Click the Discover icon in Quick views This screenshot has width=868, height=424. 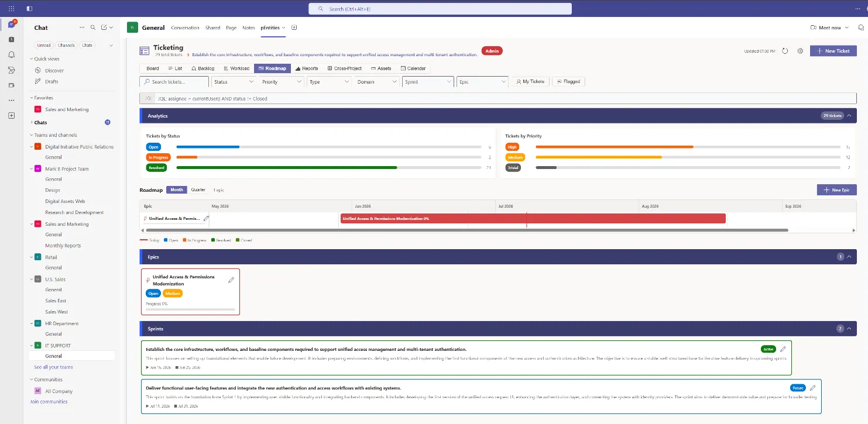click(x=37, y=70)
